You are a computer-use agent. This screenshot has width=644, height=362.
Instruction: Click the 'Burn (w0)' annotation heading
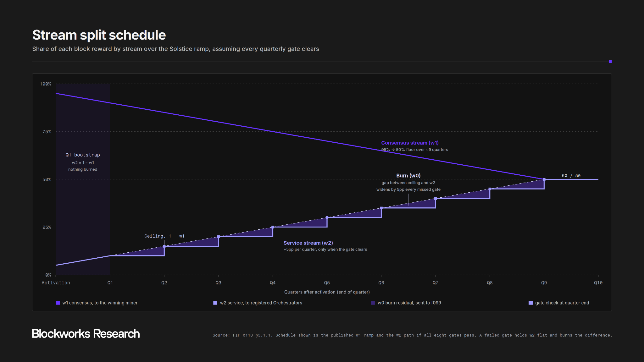[408, 175]
